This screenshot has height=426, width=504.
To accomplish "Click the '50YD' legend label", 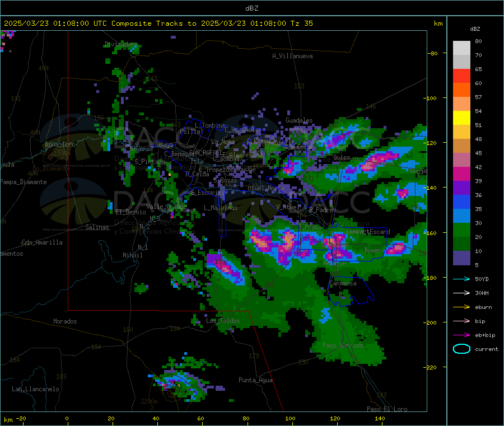I will tap(482, 279).
